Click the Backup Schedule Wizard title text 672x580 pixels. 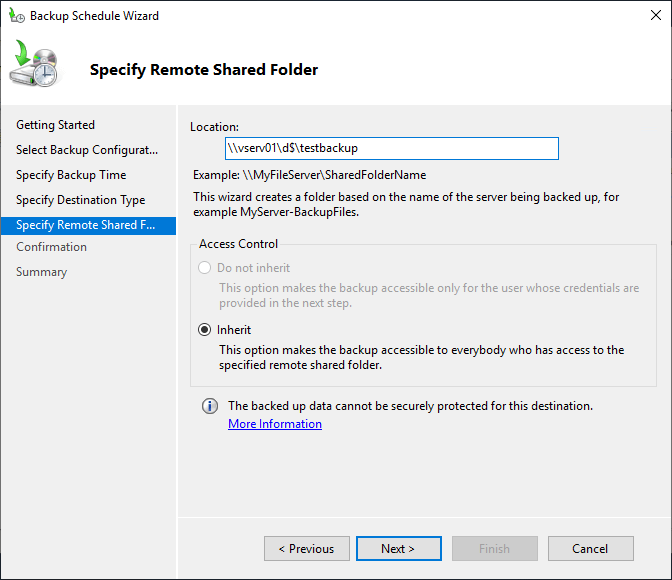click(x=94, y=16)
